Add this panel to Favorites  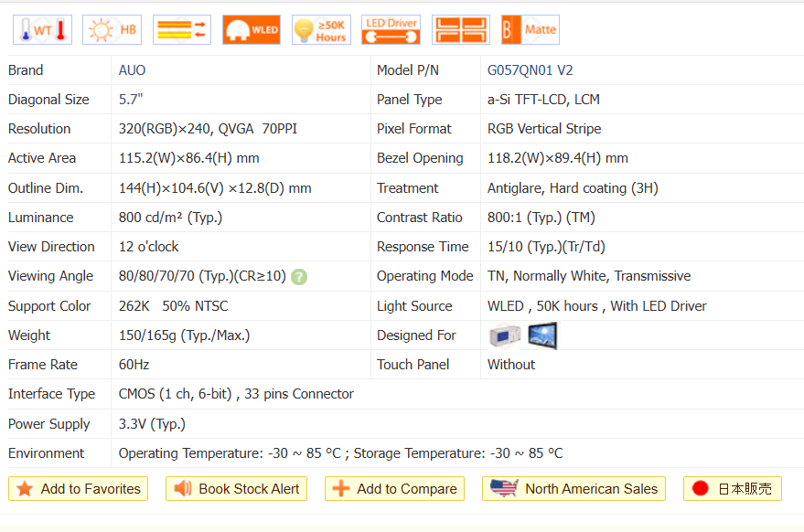78,489
